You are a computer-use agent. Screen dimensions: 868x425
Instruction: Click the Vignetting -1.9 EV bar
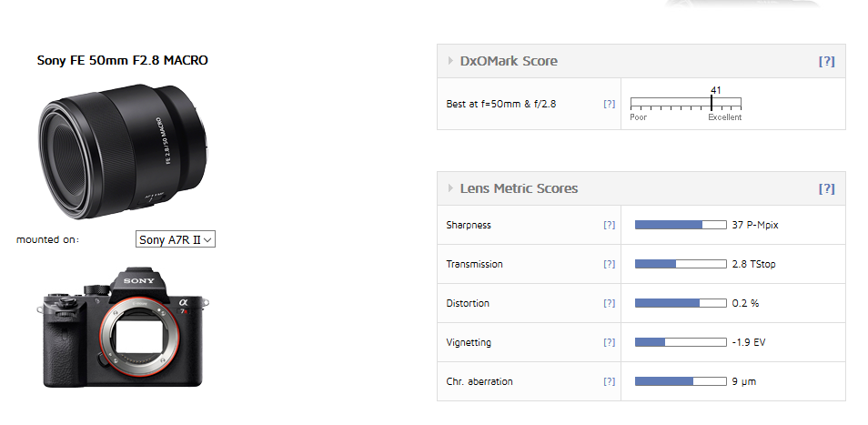(x=680, y=342)
